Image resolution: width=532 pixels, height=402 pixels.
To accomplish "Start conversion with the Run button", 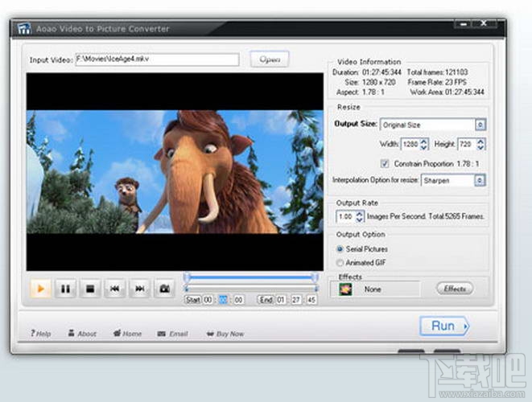I will point(444,326).
